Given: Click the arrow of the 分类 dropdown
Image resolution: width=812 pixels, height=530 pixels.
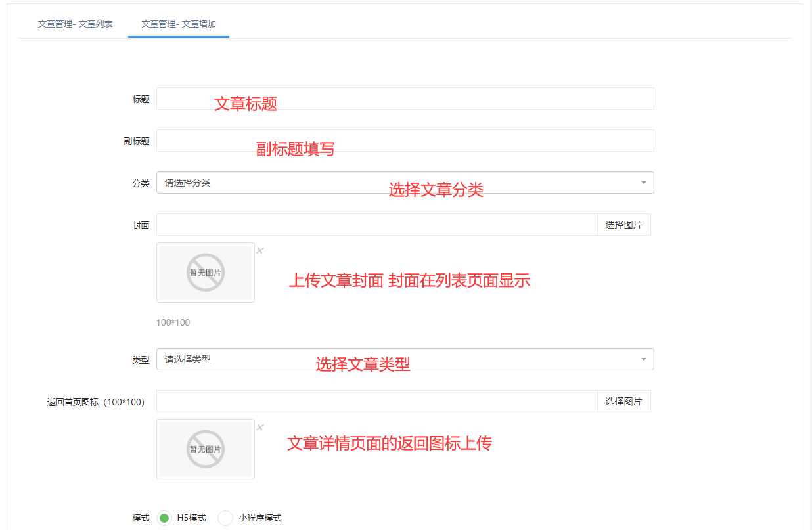Looking at the screenshot, I should (644, 183).
